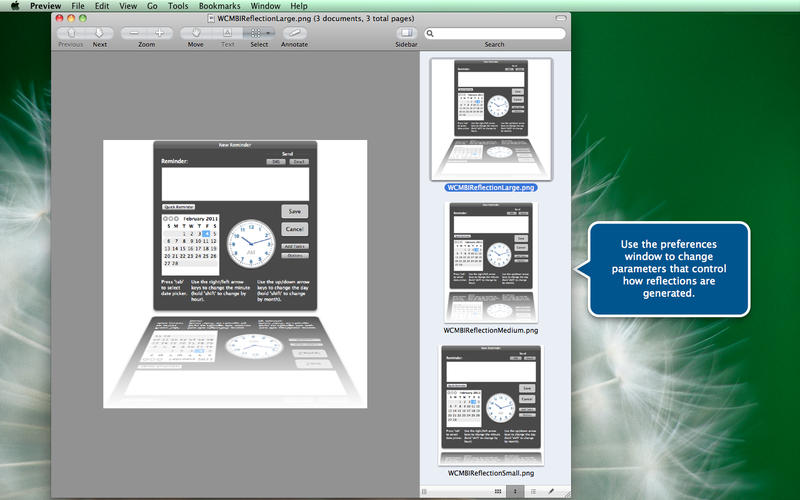Select the Move hand tool

pos(195,33)
